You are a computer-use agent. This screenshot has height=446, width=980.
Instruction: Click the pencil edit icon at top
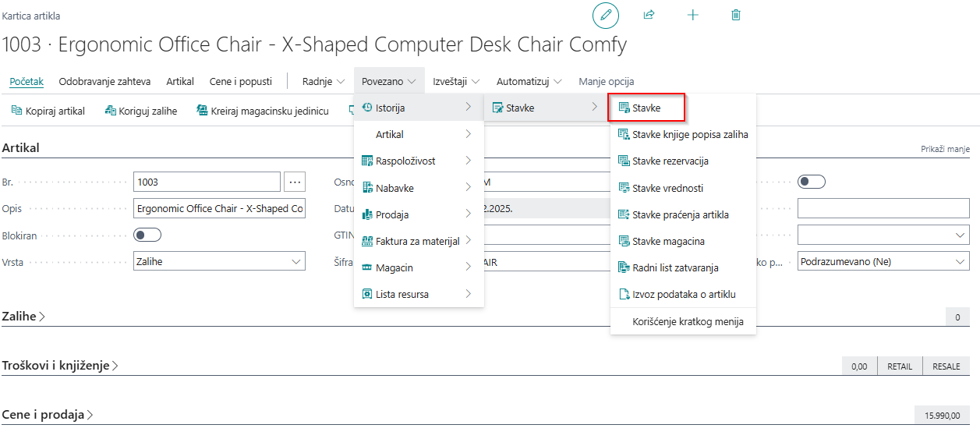click(x=605, y=15)
